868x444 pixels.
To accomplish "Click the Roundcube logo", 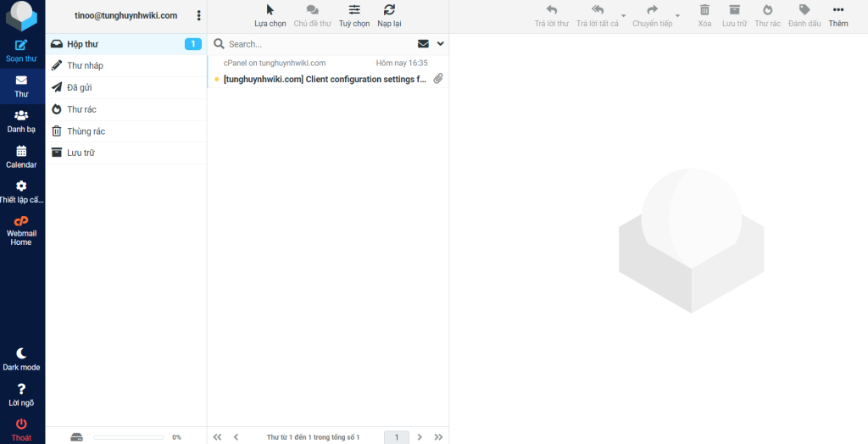I will 21,15.
